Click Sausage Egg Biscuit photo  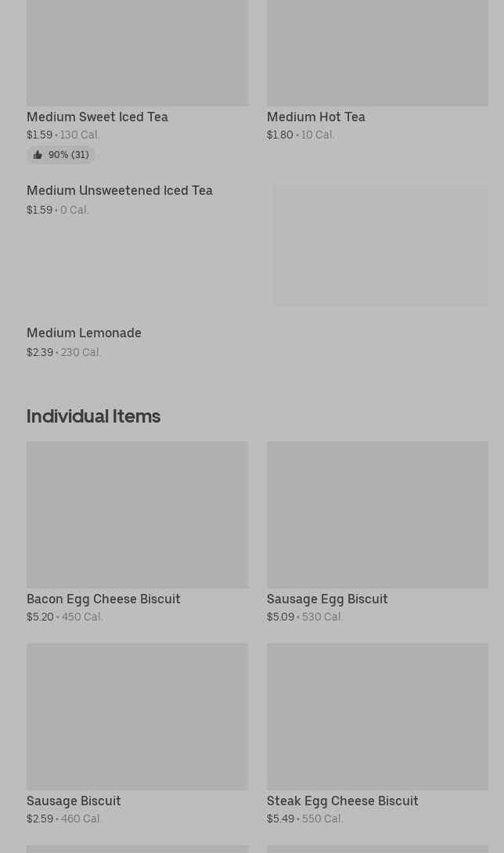click(377, 515)
